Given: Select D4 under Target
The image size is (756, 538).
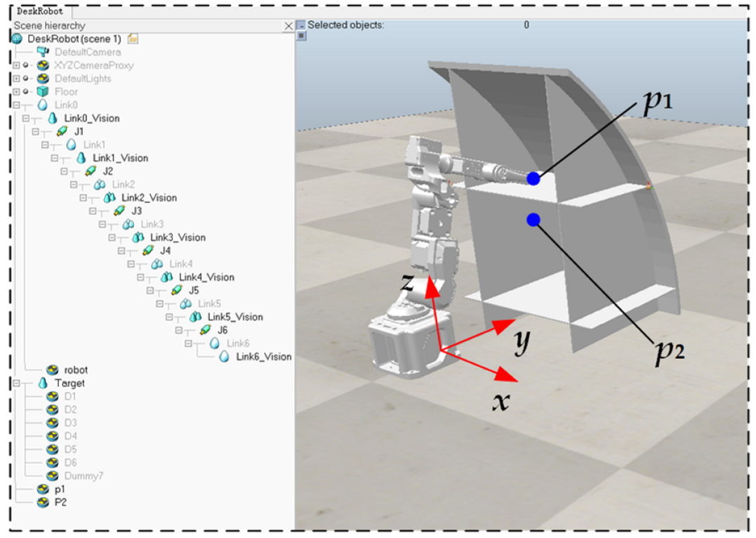Looking at the screenshot, I should tap(70, 435).
